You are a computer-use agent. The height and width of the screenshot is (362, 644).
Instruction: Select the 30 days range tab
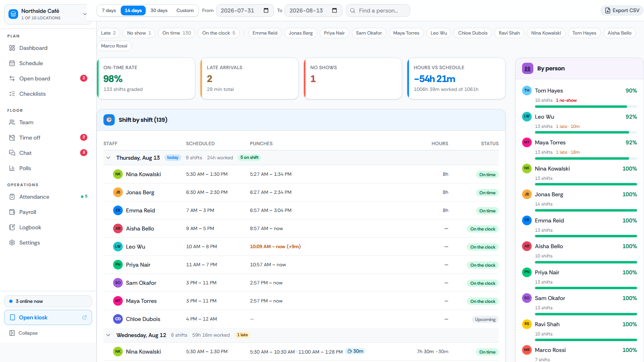(x=159, y=10)
